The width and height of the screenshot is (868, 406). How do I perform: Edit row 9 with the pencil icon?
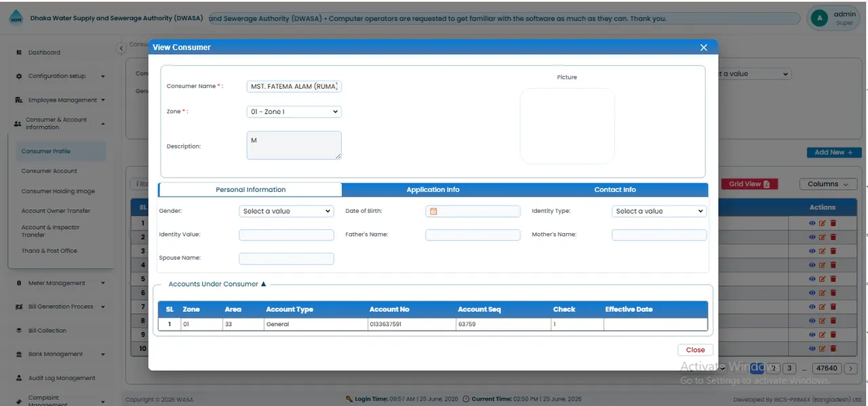[x=823, y=334]
